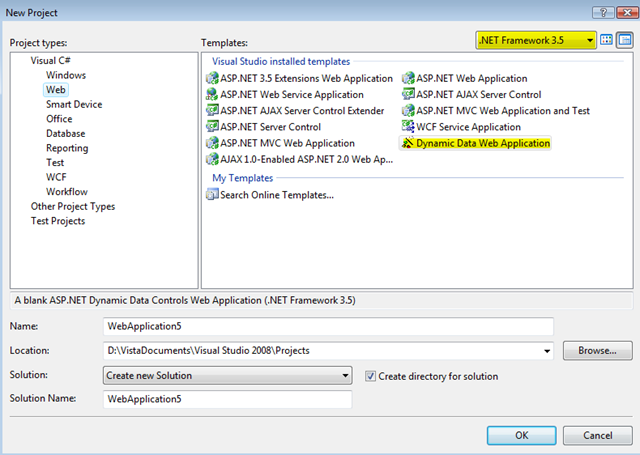Click the ASP.NET MVC Web Application and Test icon
This screenshot has width=640, height=455.
tap(408, 111)
